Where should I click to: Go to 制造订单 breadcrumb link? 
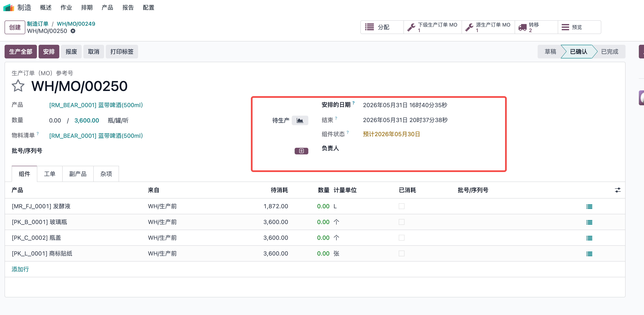[38, 24]
